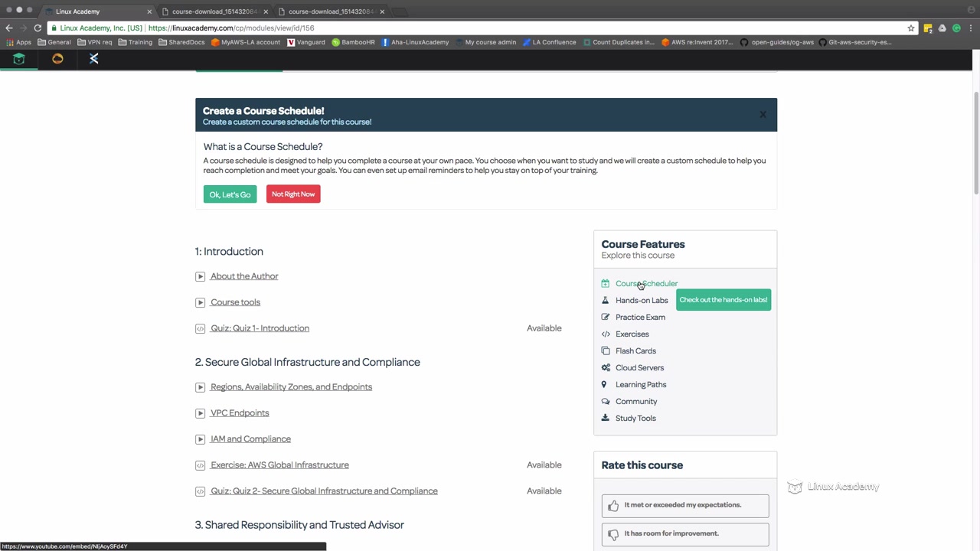Viewport: 980px width, 551px height.
Task: Switch to the Linux Academy tab
Action: tap(98, 11)
